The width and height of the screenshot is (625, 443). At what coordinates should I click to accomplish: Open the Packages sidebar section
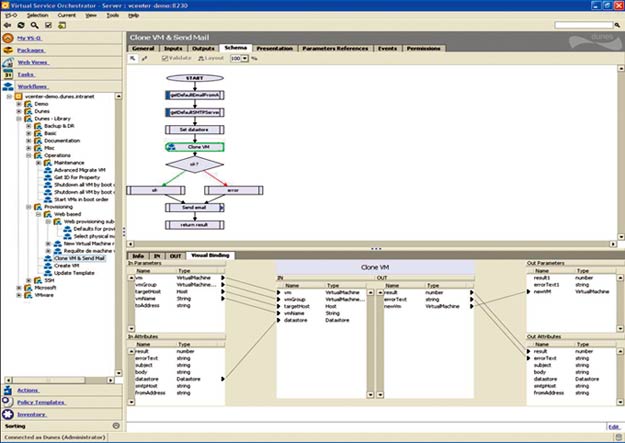(x=30, y=49)
